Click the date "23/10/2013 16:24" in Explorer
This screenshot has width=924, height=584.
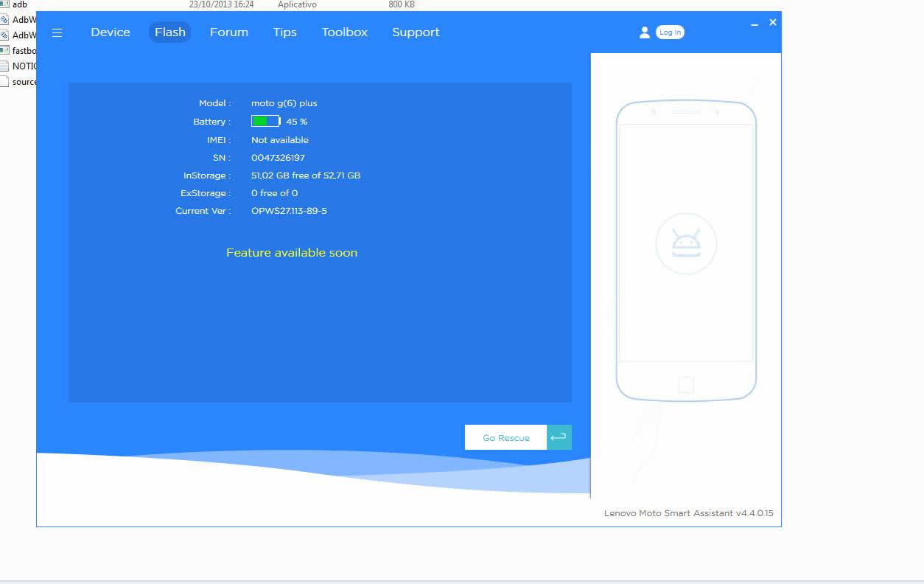coord(222,4)
